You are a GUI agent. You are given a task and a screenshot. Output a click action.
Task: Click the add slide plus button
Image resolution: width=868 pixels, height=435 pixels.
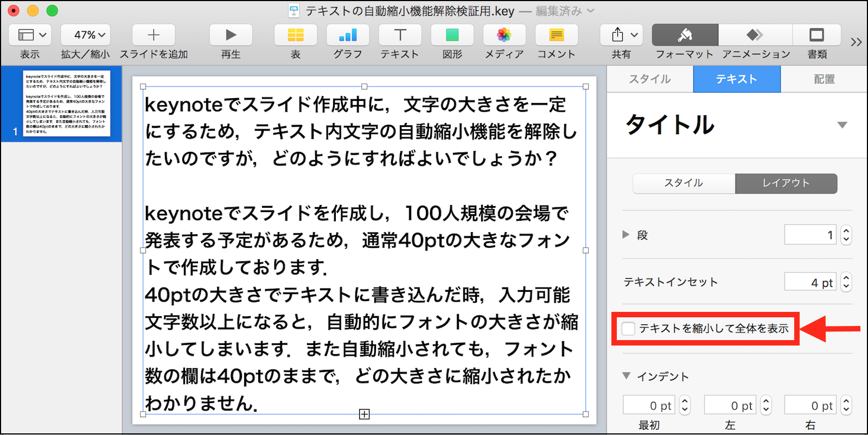point(154,35)
